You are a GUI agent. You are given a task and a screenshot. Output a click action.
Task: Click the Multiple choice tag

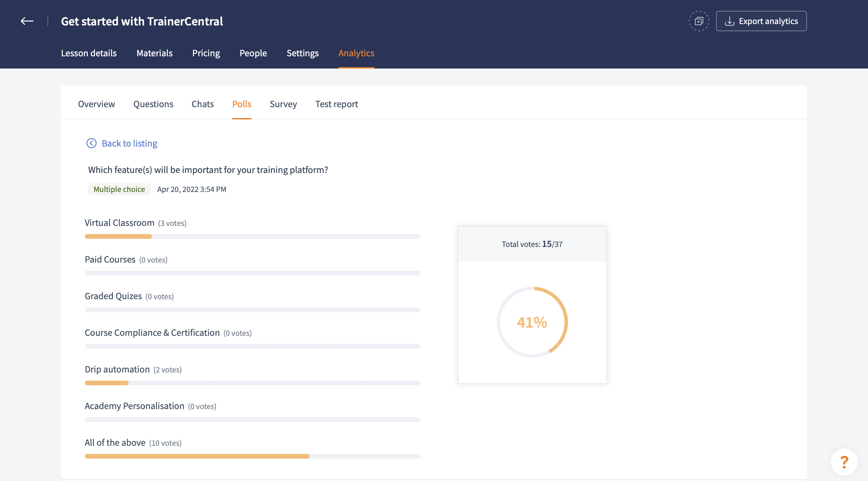119,189
